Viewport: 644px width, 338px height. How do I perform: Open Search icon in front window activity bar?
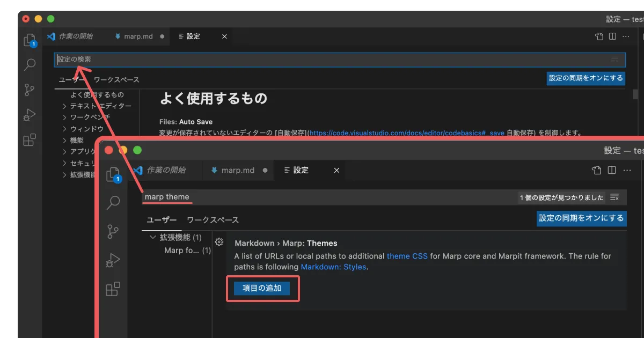click(x=113, y=203)
